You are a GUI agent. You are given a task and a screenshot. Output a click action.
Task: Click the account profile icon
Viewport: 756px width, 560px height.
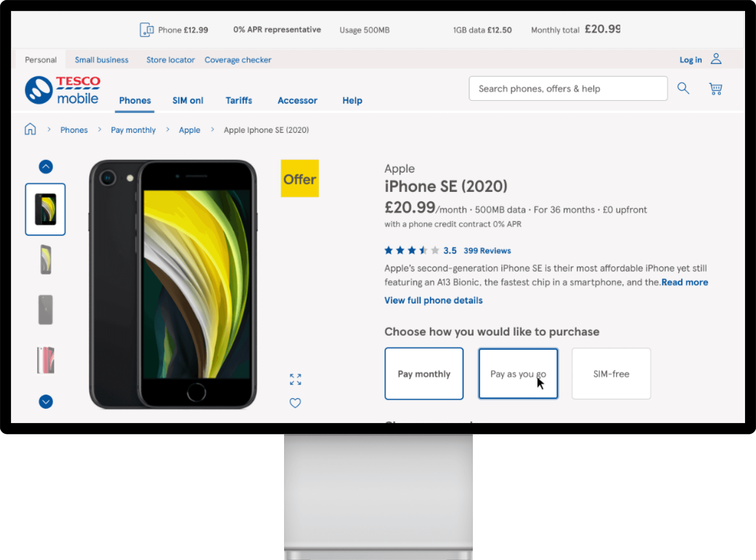pyautogui.click(x=716, y=59)
